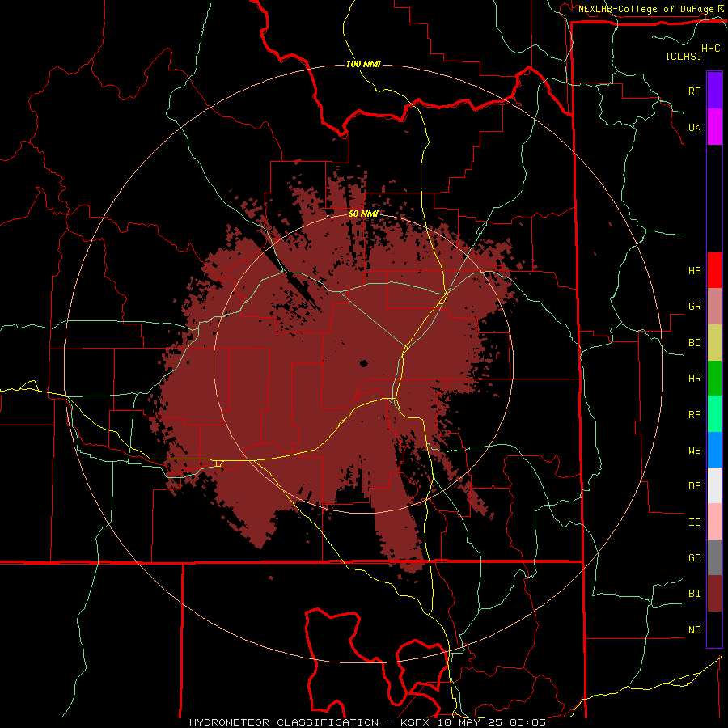Viewport: 728px width, 728px height.
Task: Click the HR legend label
Action: click(x=694, y=379)
